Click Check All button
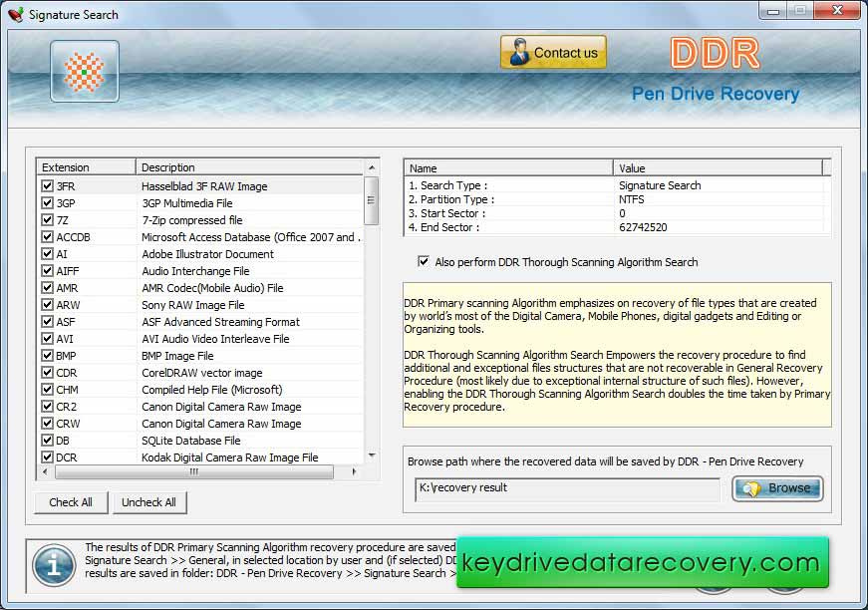The width and height of the screenshot is (868, 610). point(71,502)
